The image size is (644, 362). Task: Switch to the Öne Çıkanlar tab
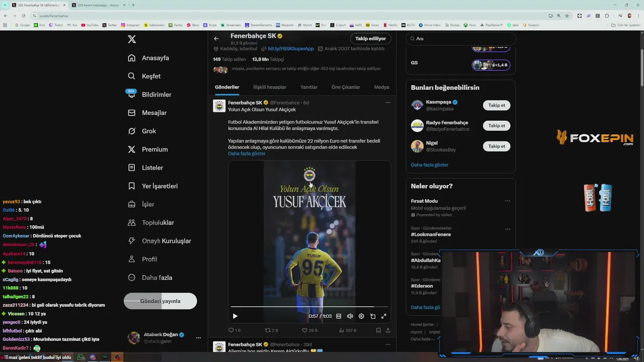point(346,87)
